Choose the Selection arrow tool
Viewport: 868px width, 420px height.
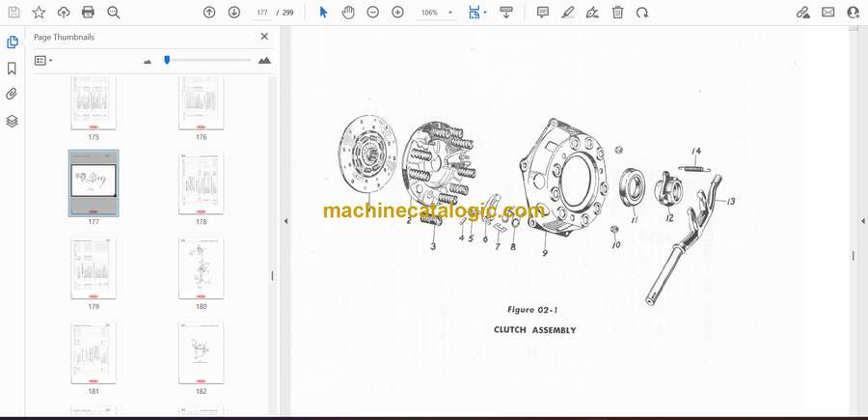324,13
